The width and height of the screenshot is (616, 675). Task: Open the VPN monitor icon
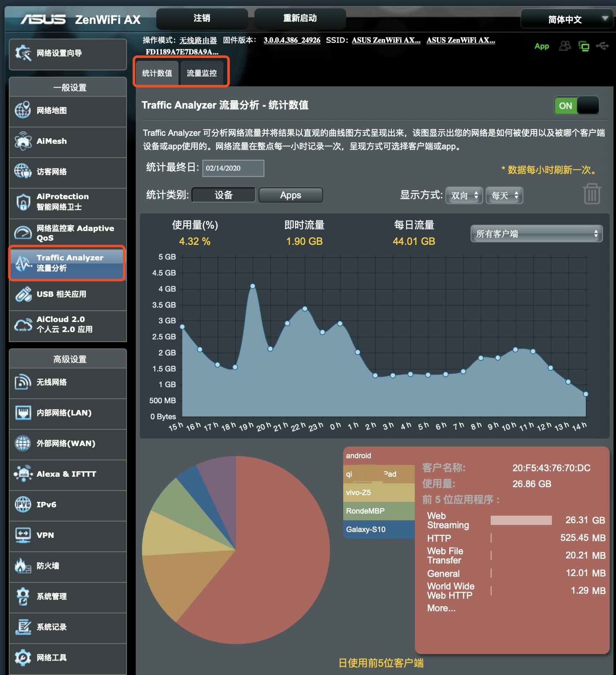pos(23,535)
